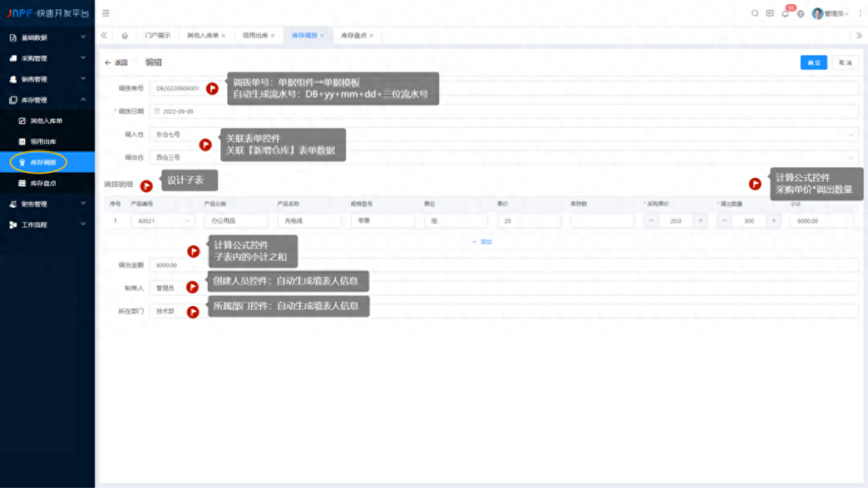Viewport: 868px width, 488px height.
Task: Click the 库存管理 sidebar icon
Action: point(13,100)
